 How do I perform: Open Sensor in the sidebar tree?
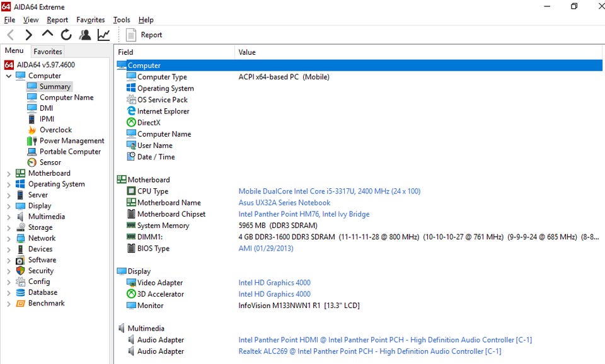point(50,162)
